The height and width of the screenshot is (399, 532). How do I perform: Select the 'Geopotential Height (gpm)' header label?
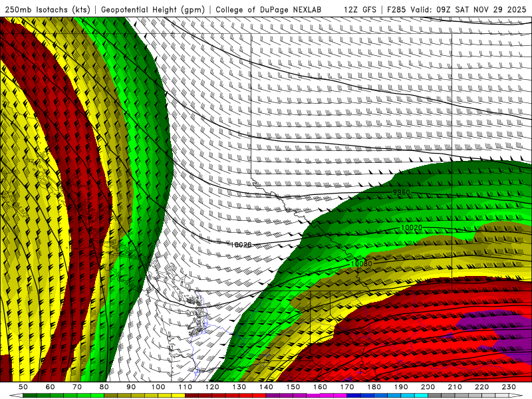point(153,9)
